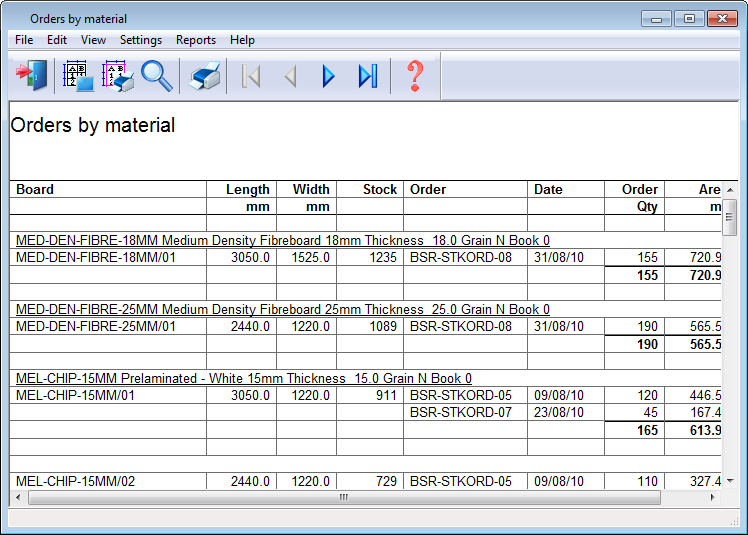The height and width of the screenshot is (535, 748).
Task: Click stock value 729
Action: tap(386, 482)
